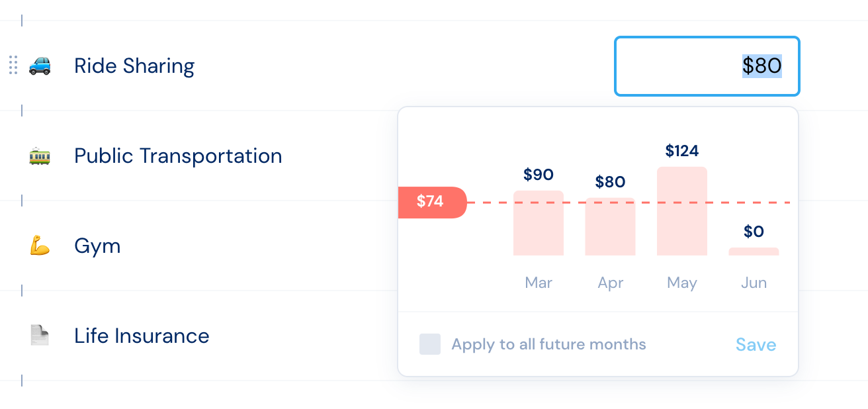Click the document icon for Life Insurance
The image size is (868, 409).
coord(40,336)
